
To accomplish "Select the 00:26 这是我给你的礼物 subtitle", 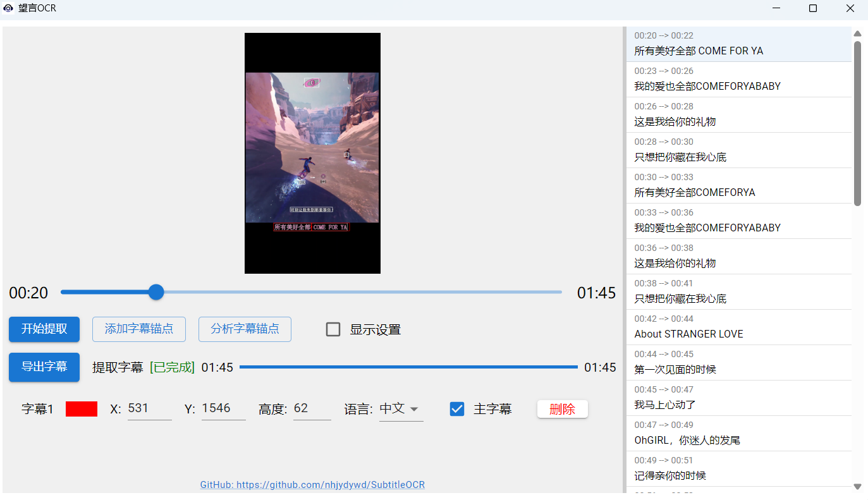I will pyautogui.click(x=738, y=115).
